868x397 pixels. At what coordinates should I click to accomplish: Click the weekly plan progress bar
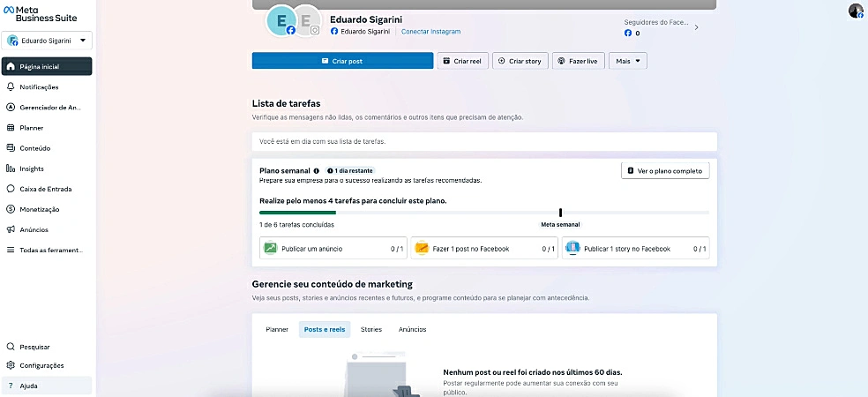pos(484,213)
